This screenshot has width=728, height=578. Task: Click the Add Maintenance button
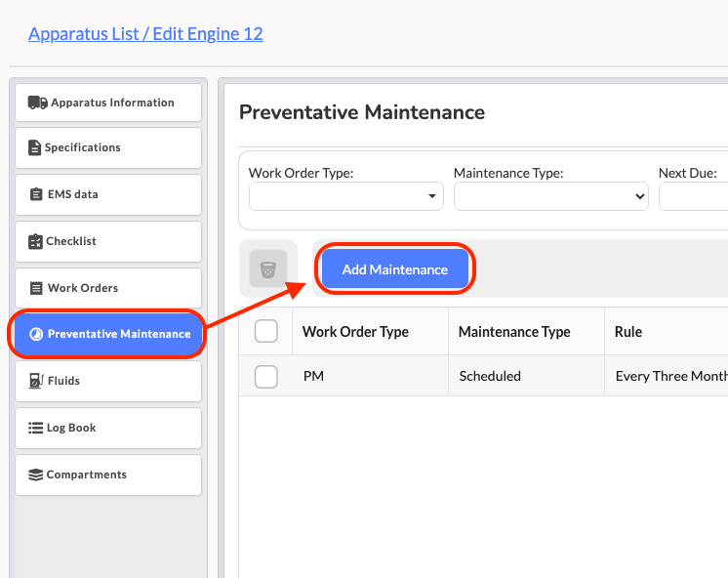[x=394, y=269]
